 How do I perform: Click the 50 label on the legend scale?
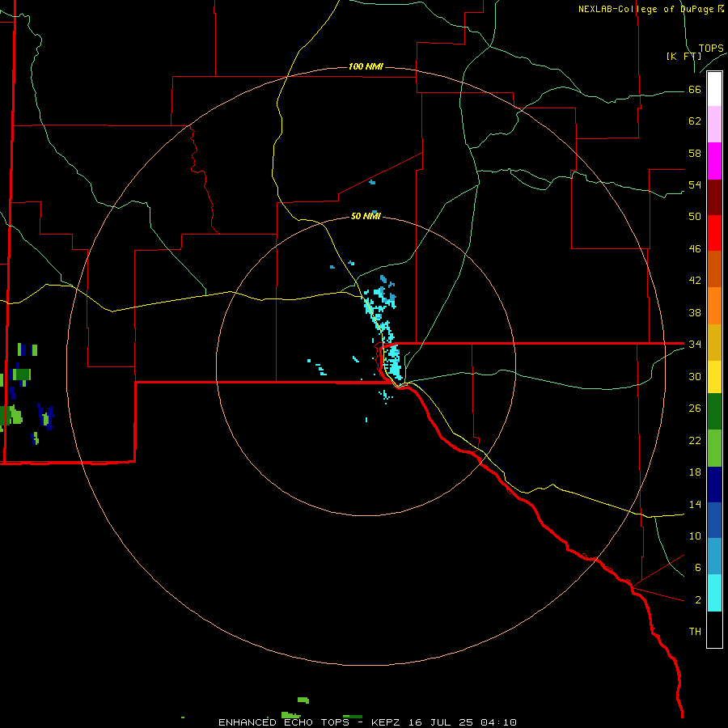click(695, 216)
